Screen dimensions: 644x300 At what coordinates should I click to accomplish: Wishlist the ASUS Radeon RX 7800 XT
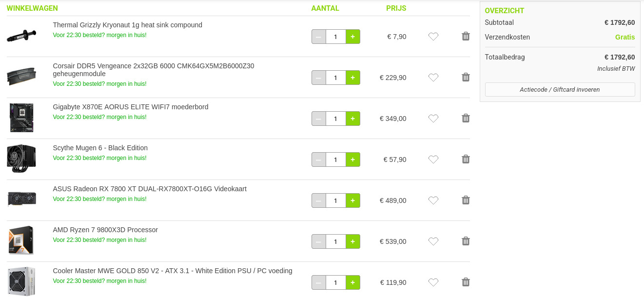pos(433,200)
